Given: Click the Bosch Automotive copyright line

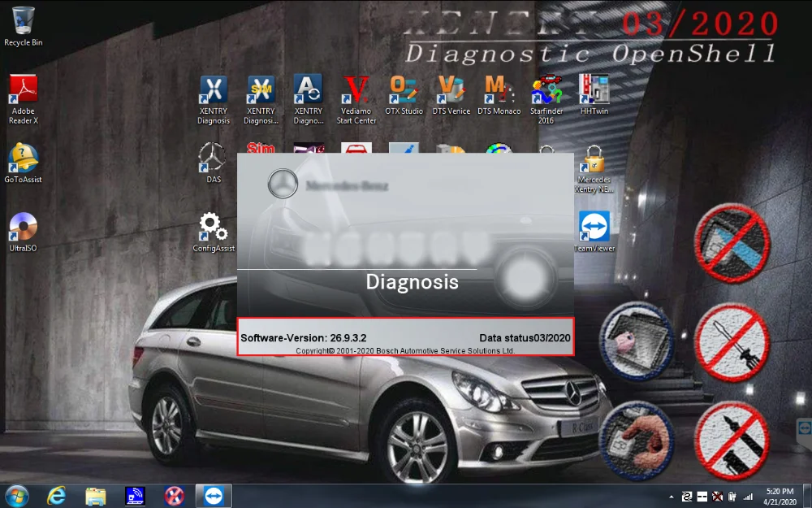Looking at the screenshot, I should tap(405, 351).
